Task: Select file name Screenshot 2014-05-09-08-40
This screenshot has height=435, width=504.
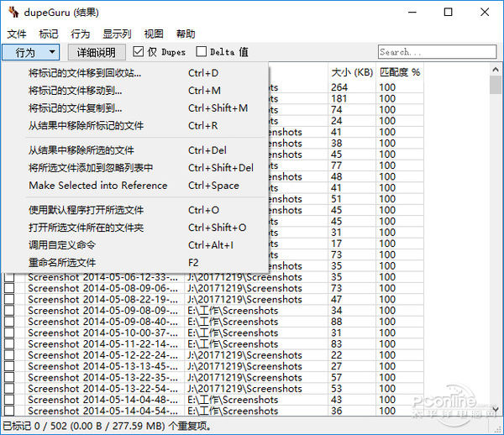Action: [102, 322]
